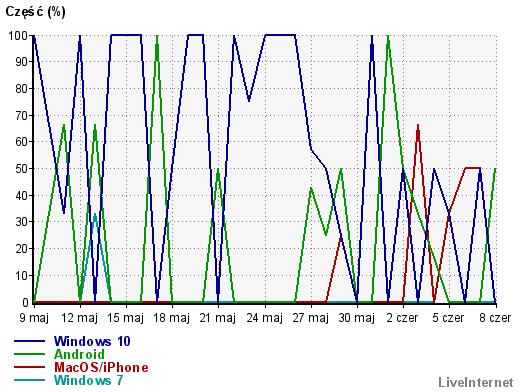The image size is (520, 392).
Task: Click the teal Windows 7 legend line
Action: click(x=29, y=380)
